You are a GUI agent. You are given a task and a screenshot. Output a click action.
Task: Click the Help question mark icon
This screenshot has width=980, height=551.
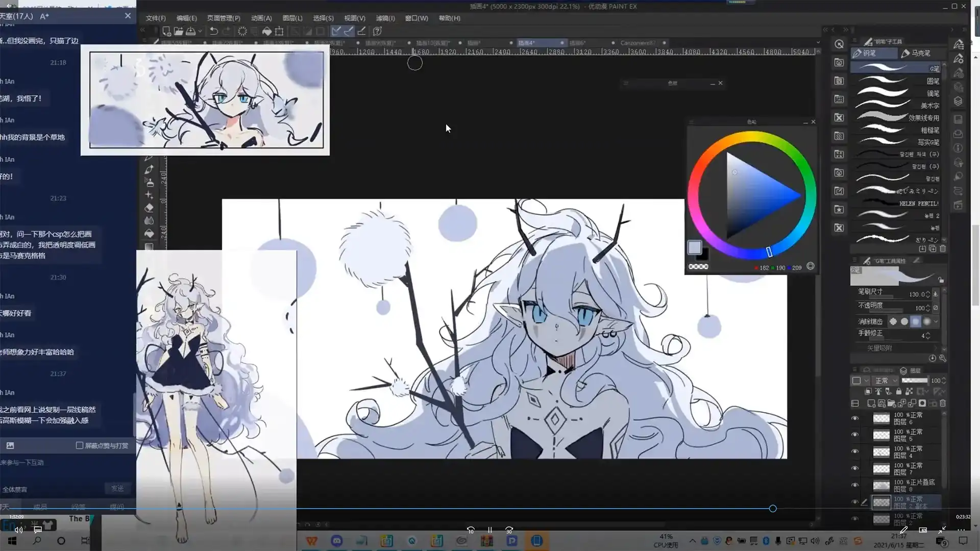tap(378, 31)
